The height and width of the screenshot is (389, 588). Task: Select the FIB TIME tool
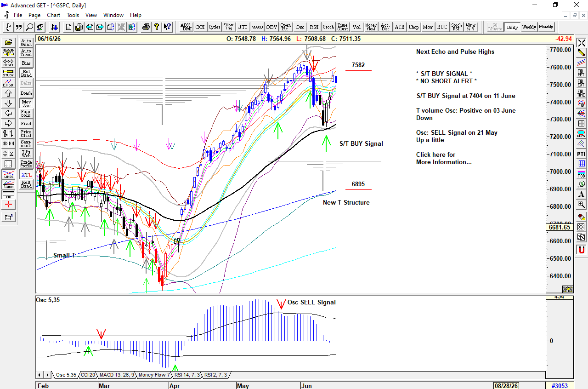(x=581, y=93)
